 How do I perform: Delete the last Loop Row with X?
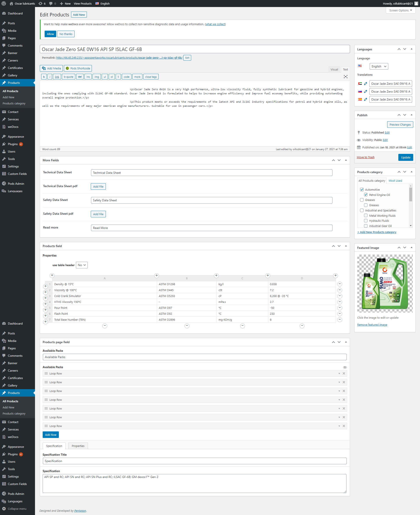(344, 426)
